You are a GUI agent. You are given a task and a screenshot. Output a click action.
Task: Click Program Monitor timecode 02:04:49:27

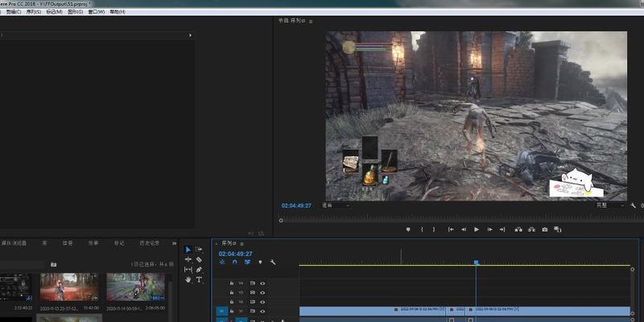pyautogui.click(x=296, y=205)
